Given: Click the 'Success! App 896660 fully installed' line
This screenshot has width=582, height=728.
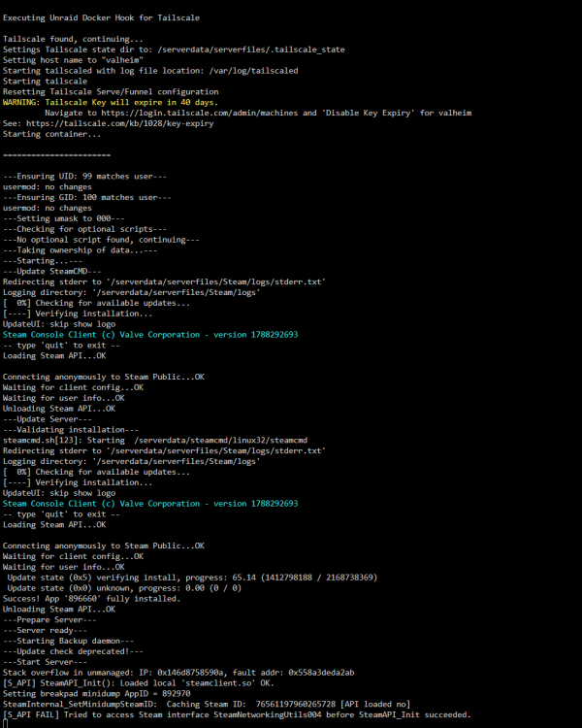Looking at the screenshot, I should tap(91, 599).
